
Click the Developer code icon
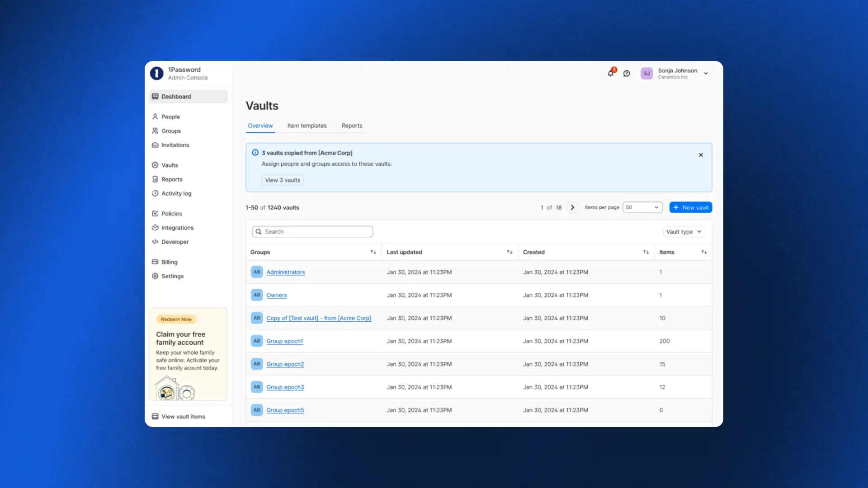(155, 242)
